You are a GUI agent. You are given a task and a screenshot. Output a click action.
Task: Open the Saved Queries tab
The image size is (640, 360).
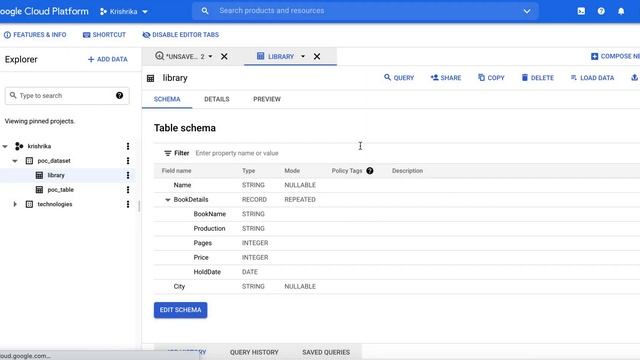(326, 352)
